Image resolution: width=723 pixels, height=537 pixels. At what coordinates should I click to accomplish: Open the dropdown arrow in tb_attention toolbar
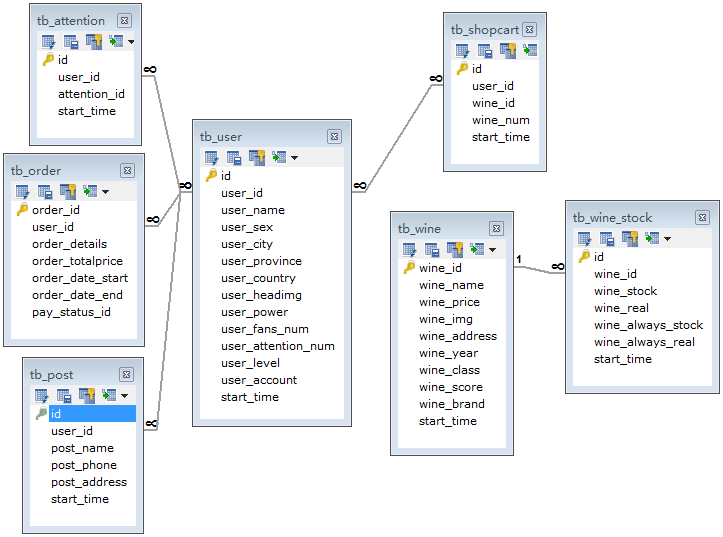coord(131,42)
